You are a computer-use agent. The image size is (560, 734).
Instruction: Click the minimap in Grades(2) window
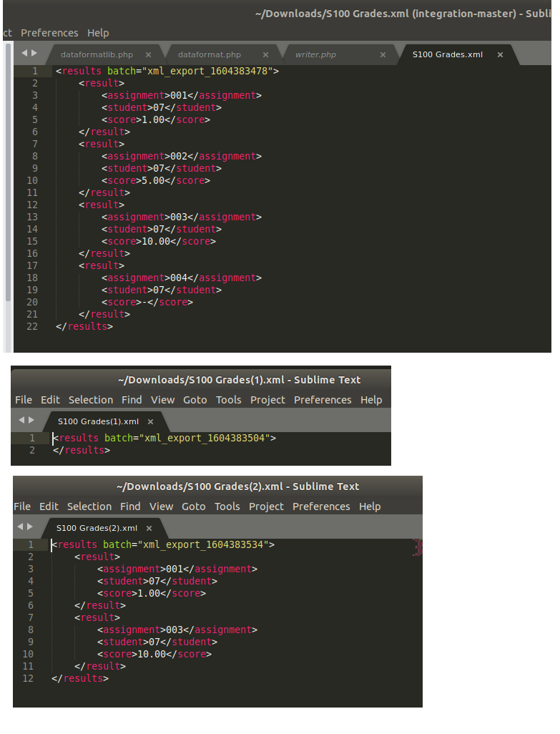(417, 547)
